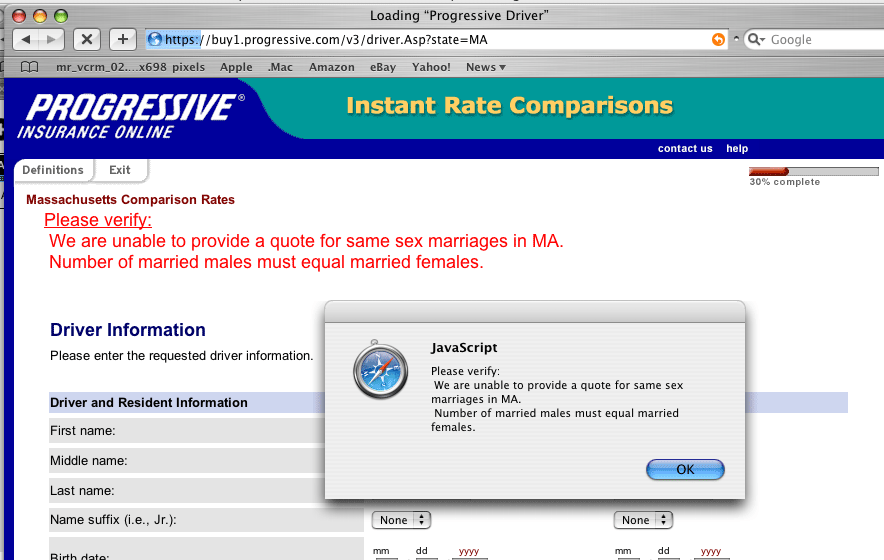
Task: Open the bookmarks library book icon
Action: pyautogui.click(x=30, y=67)
